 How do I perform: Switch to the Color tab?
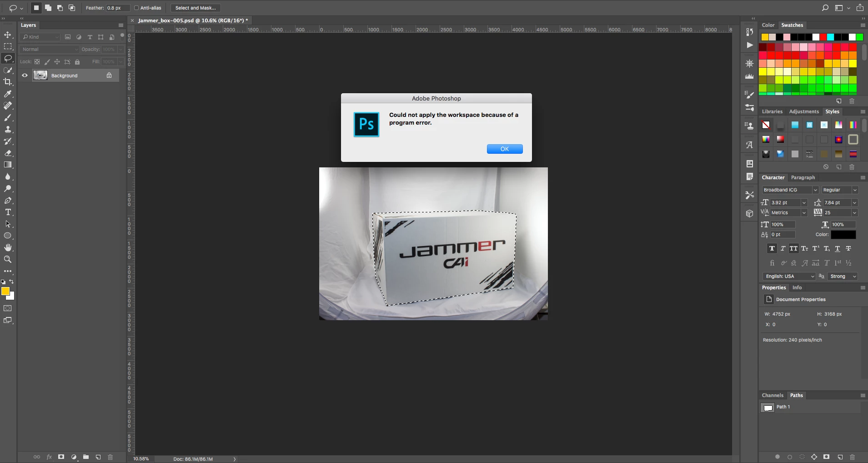768,25
